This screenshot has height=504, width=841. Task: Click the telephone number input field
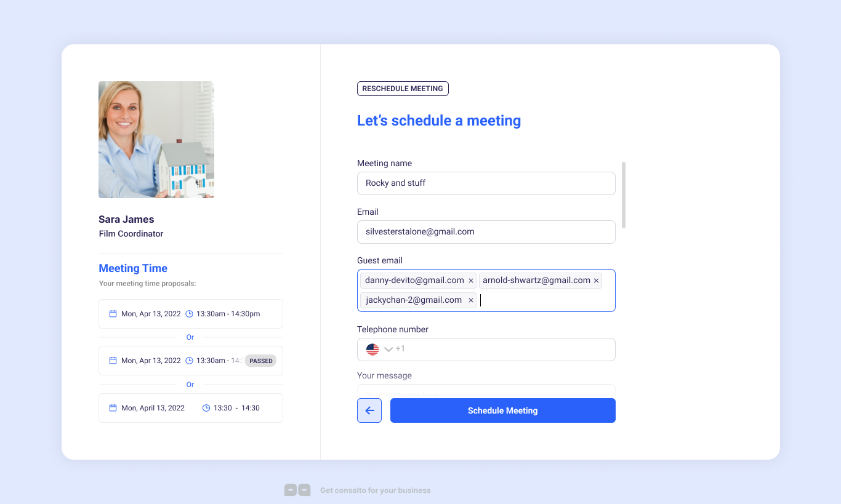tap(505, 350)
